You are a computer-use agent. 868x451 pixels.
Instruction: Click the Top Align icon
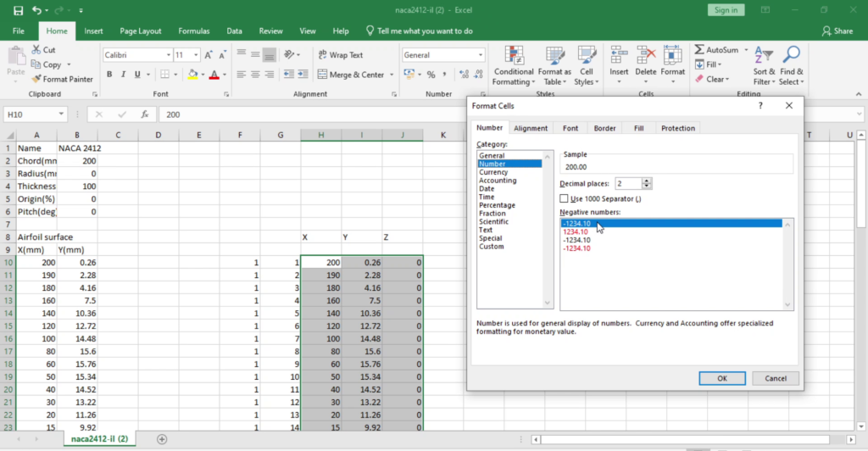[x=241, y=54]
